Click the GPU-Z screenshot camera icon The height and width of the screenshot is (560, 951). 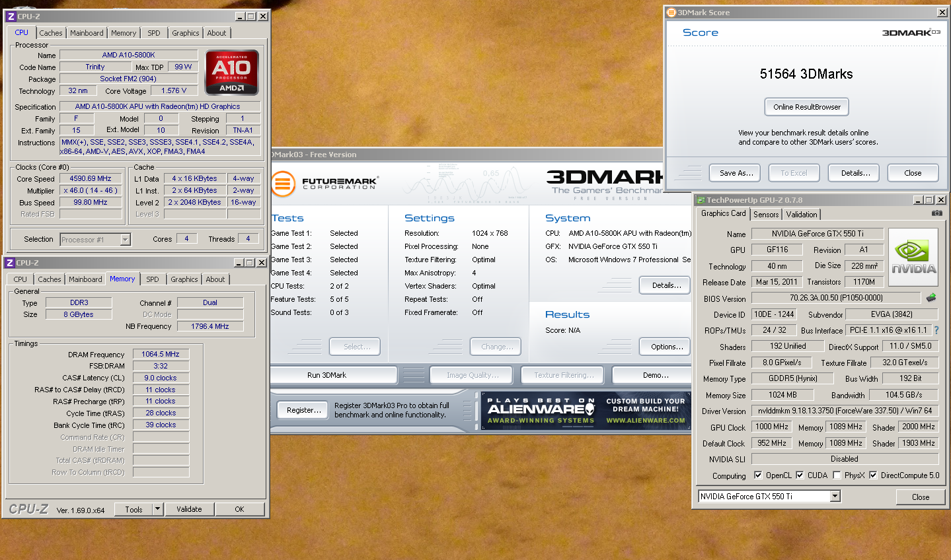pos(936,213)
